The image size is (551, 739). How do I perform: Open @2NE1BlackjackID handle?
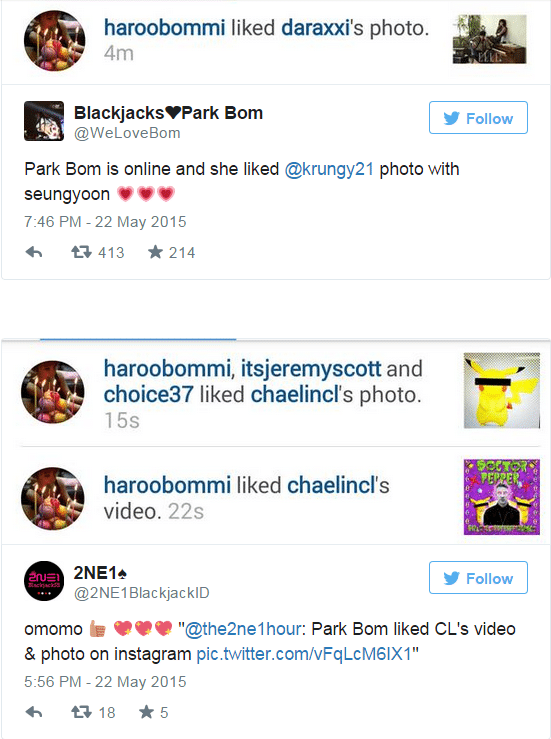tap(141, 593)
